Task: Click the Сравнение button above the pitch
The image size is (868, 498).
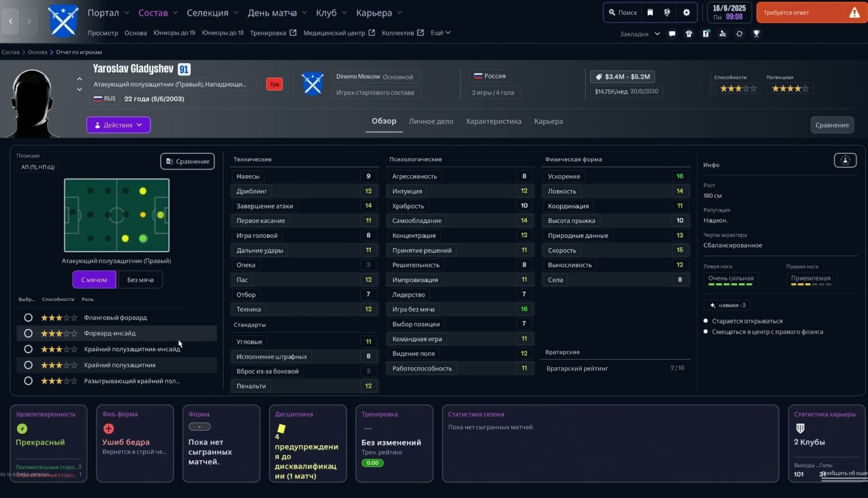Action: 188,161
